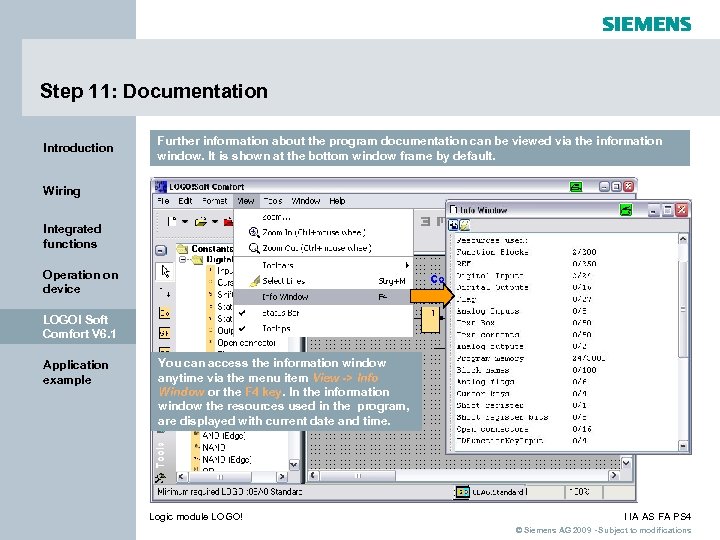Screen dimensions: 720x540
Task: Click first icon in Info Window toolbar
Action: coord(453,225)
